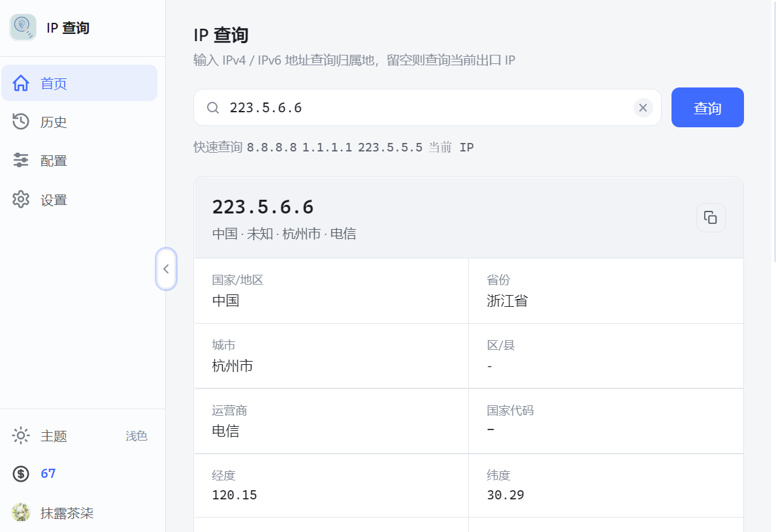Quick query 223.5.5.5

click(x=390, y=148)
